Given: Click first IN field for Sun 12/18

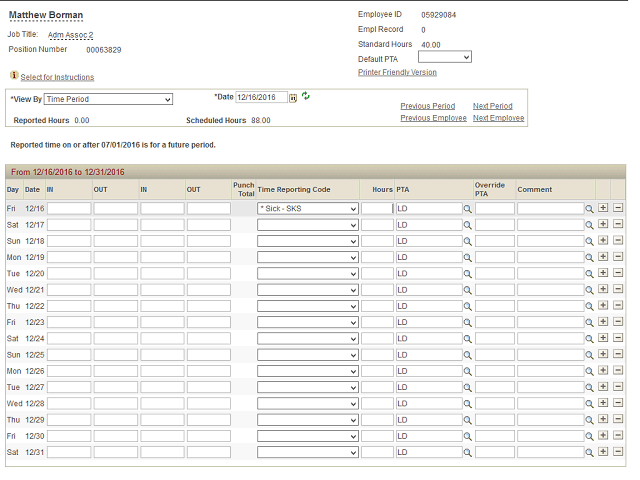Looking at the screenshot, I should click(69, 241).
